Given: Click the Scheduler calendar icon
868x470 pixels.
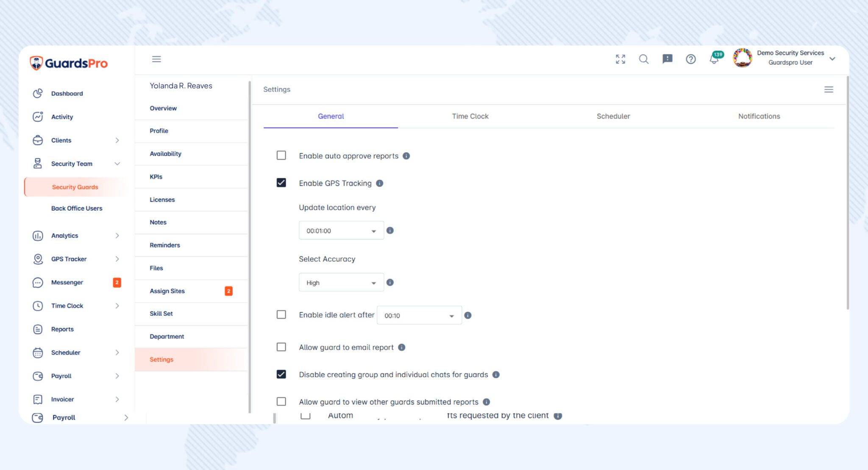Looking at the screenshot, I should 38,353.
